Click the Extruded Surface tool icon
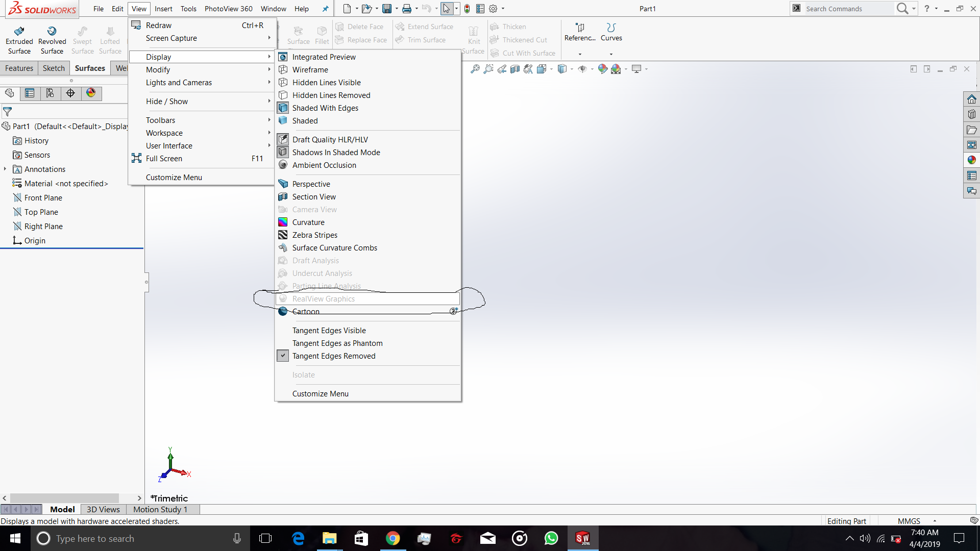The width and height of the screenshot is (980, 551). pos(19,31)
